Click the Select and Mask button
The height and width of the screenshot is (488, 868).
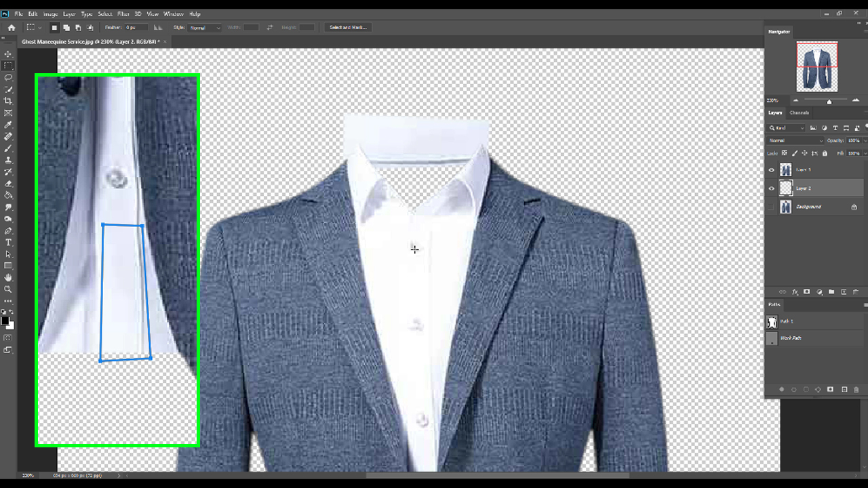(348, 28)
